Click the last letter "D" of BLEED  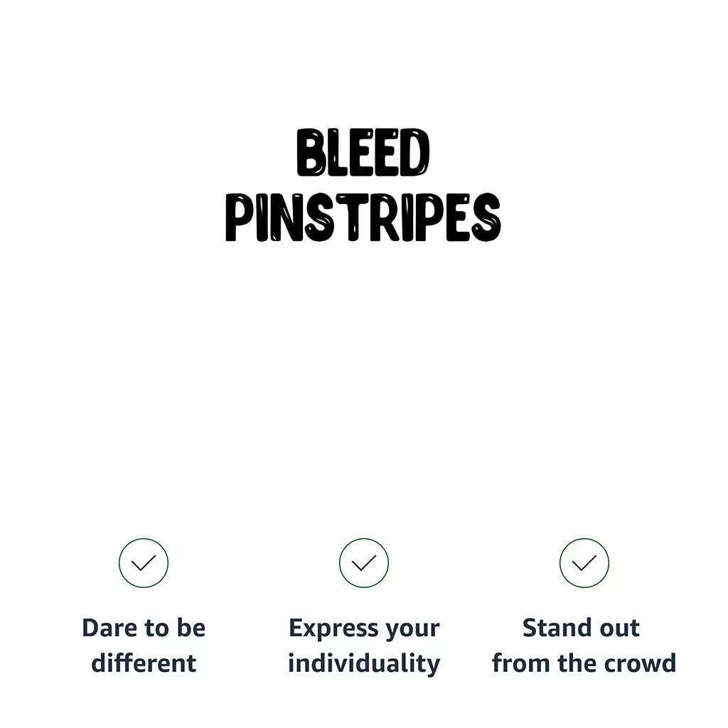click(x=414, y=153)
